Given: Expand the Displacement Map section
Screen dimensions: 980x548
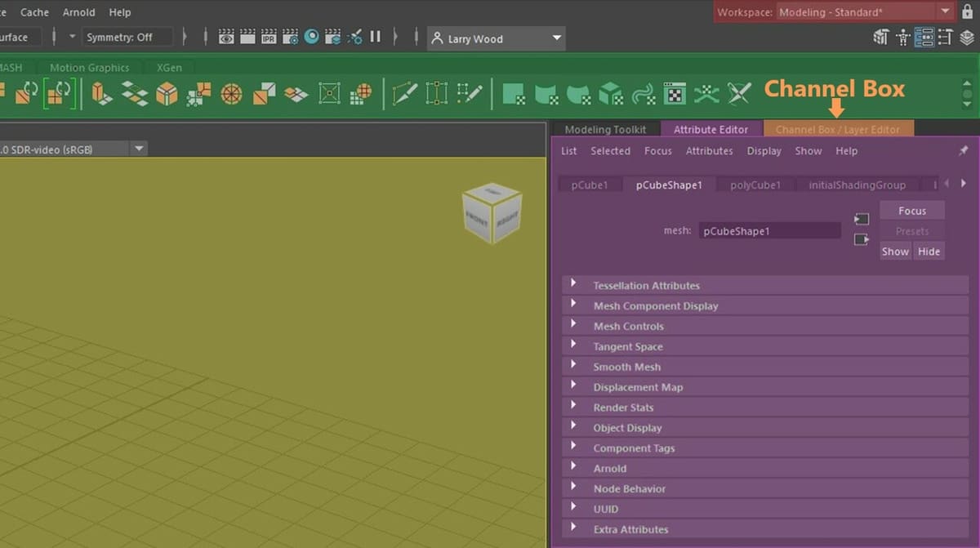Looking at the screenshot, I should click(765, 387).
